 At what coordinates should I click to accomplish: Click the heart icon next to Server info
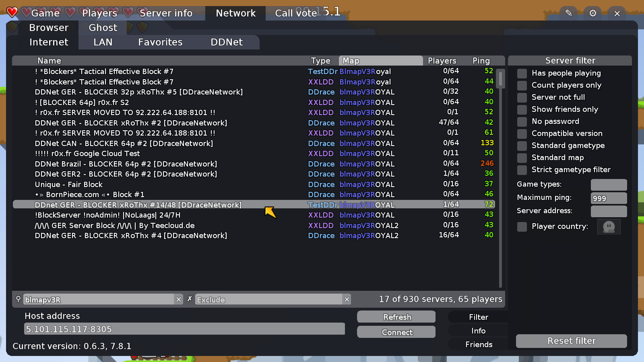[128, 12]
